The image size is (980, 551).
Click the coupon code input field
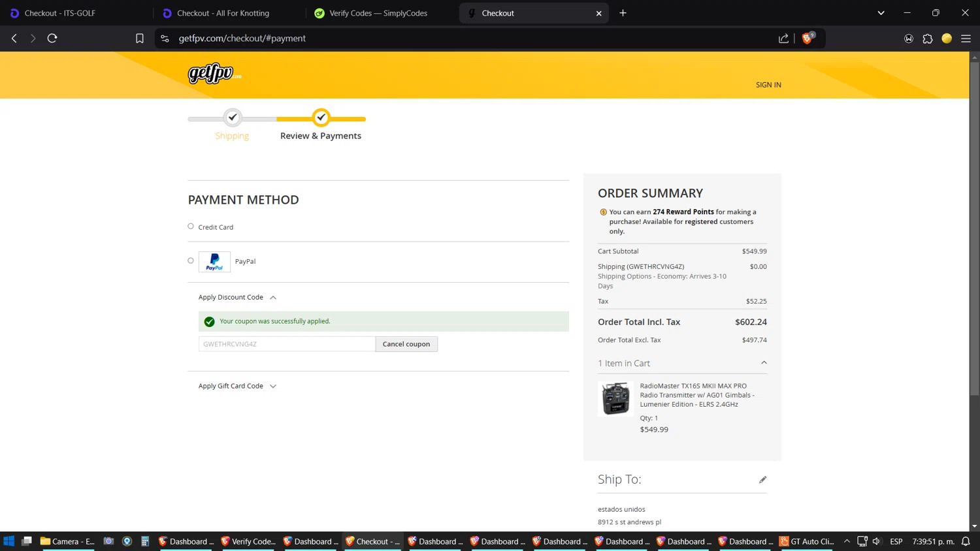(287, 344)
